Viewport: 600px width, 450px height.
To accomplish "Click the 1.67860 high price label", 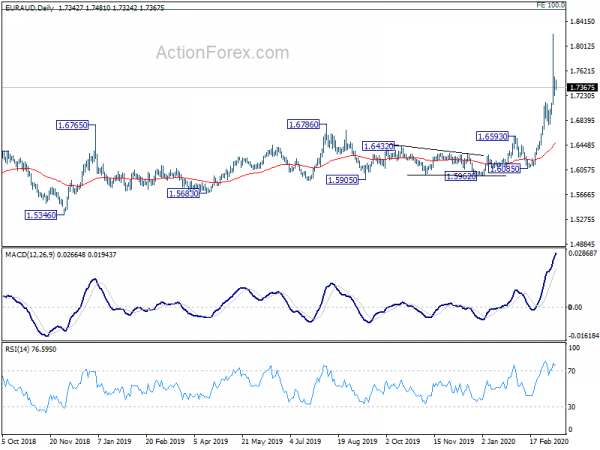I will click(303, 124).
